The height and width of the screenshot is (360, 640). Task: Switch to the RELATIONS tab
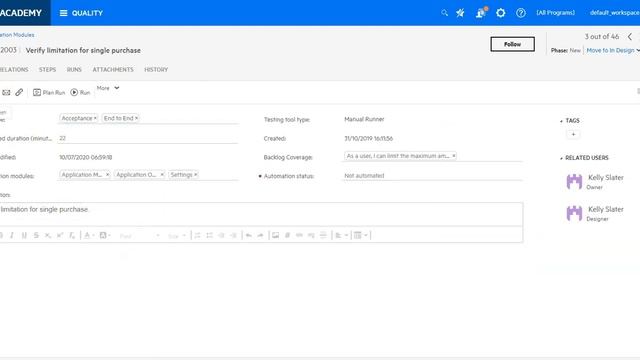pyautogui.click(x=14, y=70)
